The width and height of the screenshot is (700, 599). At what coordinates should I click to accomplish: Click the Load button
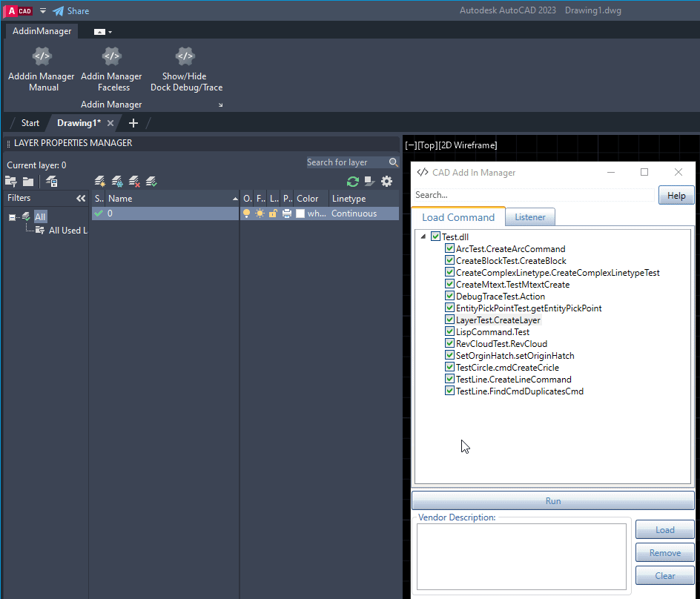[x=664, y=530]
